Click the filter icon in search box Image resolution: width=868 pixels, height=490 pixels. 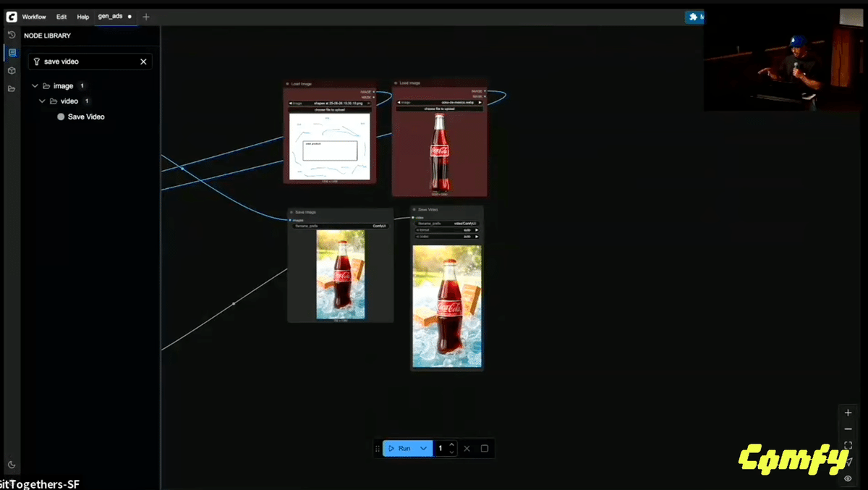(x=37, y=62)
